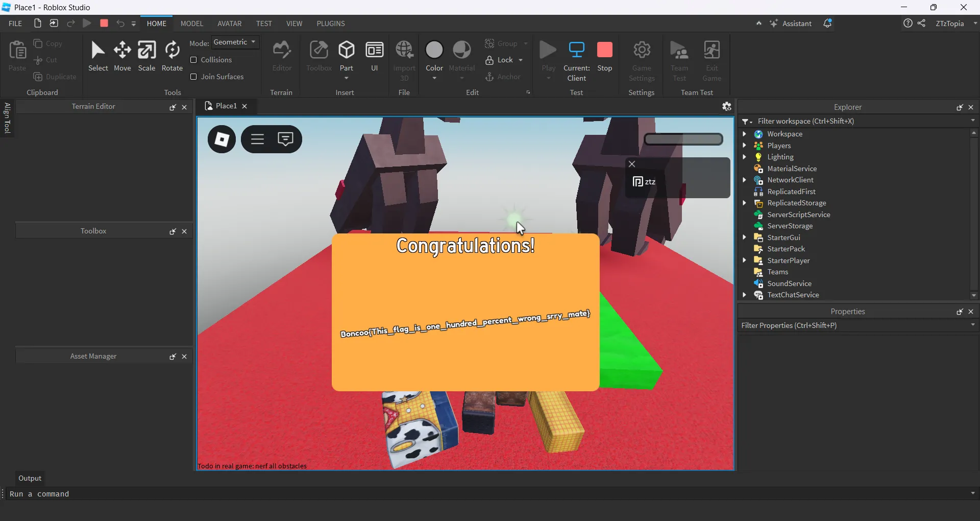The height and width of the screenshot is (521, 980).
Task: Open the Align Tool side tab
Action: point(7,118)
